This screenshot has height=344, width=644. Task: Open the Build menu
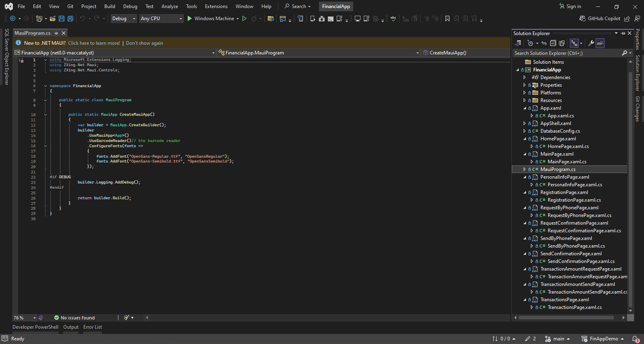[x=110, y=6]
